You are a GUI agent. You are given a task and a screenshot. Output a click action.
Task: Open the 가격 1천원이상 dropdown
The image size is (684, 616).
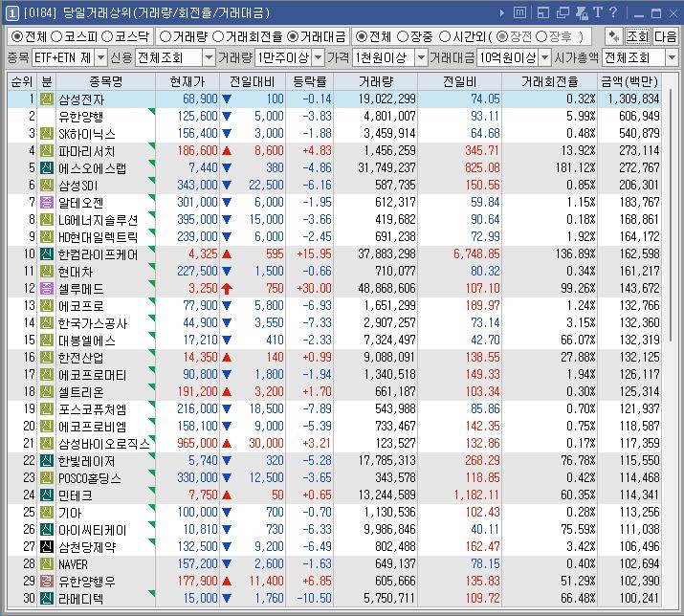(x=421, y=57)
